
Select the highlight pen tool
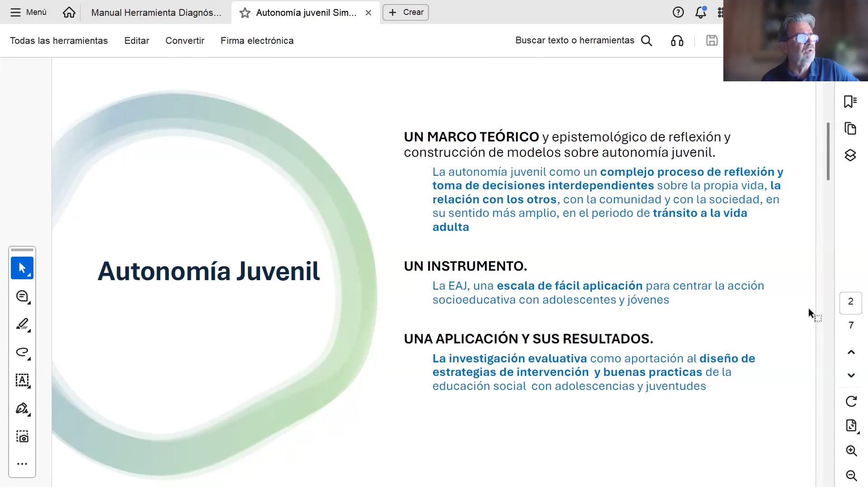[x=22, y=324]
